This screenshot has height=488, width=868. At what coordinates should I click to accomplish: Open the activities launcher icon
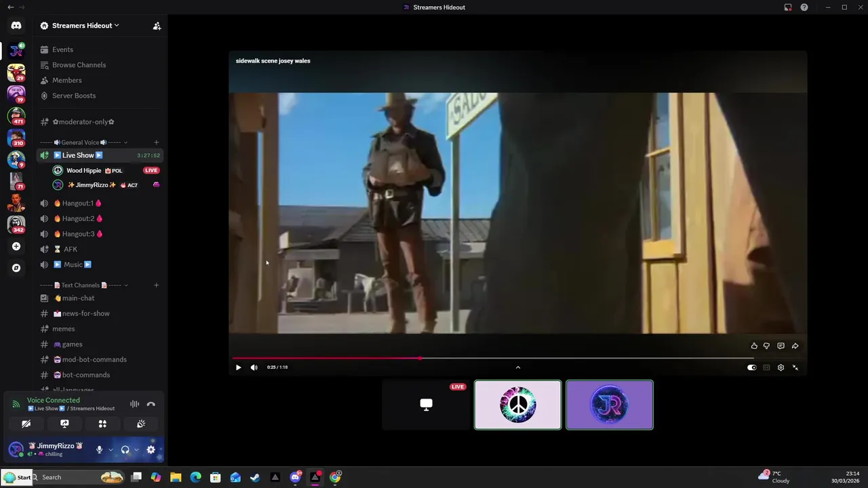(102, 424)
